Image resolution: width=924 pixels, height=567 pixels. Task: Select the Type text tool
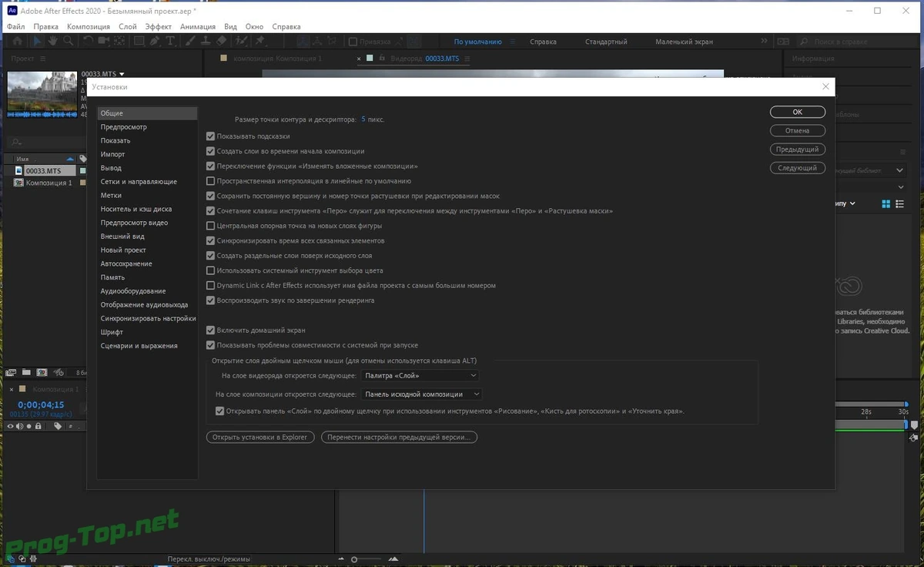pos(170,41)
